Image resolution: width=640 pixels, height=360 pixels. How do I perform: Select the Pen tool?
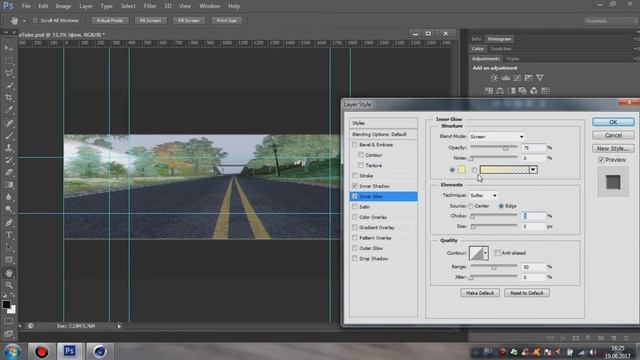click(x=9, y=222)
